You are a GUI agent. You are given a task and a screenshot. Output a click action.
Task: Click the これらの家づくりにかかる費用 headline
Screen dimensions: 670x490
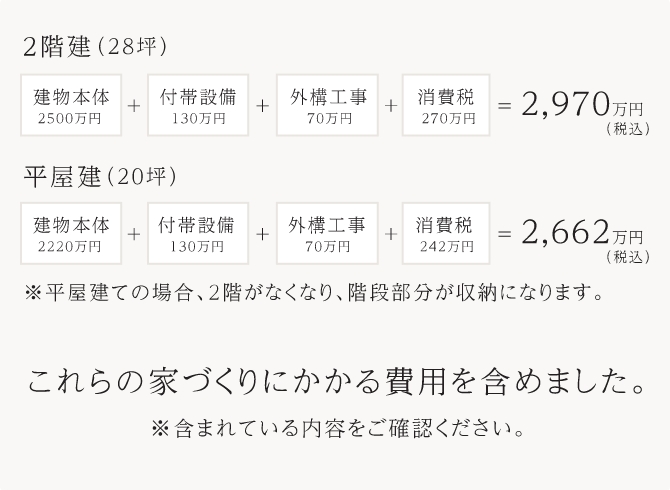pos(337,381)
